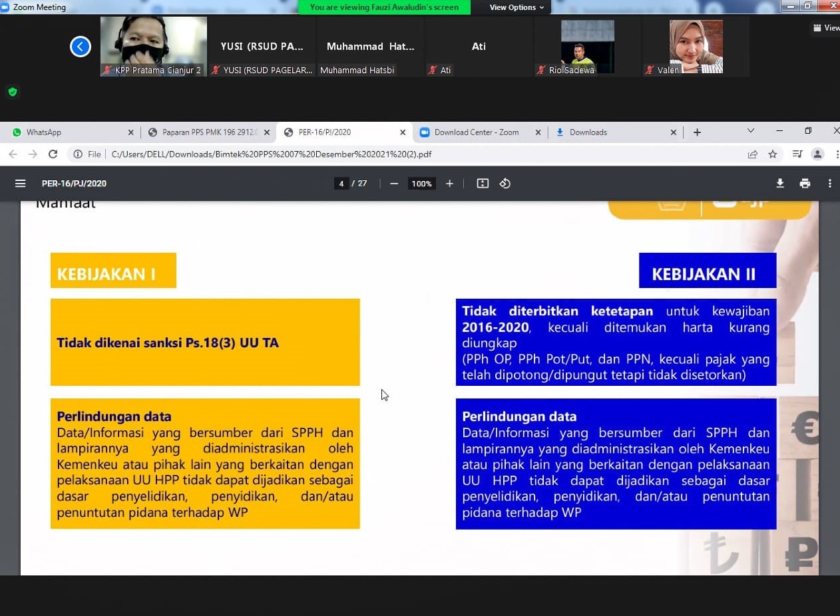This screenshot has width=840, height=616.
Task: Open the browser tab search chevron
Action: [x=751, y=132]
